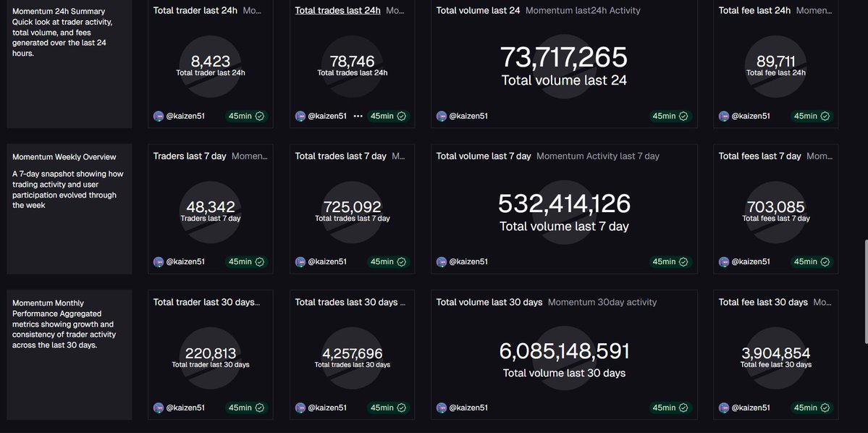Click the author avatar on Total trader last 24h card

(x=159, y=117)
